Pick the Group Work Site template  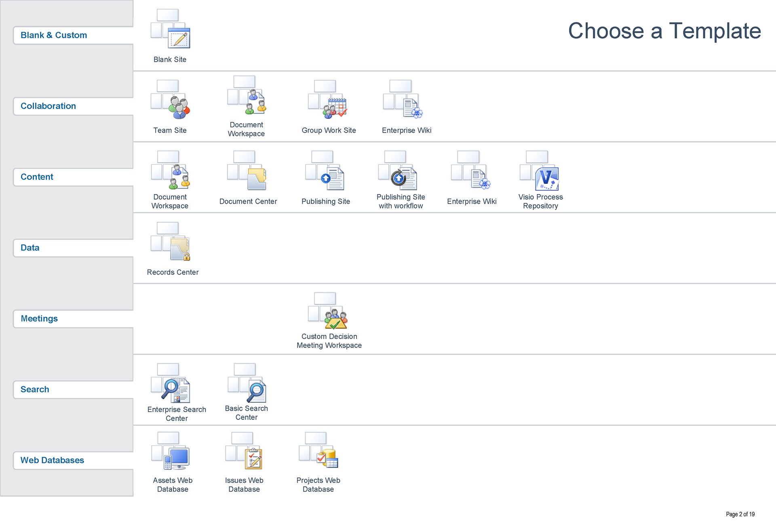pyautogui.click(x=328, y=100)
